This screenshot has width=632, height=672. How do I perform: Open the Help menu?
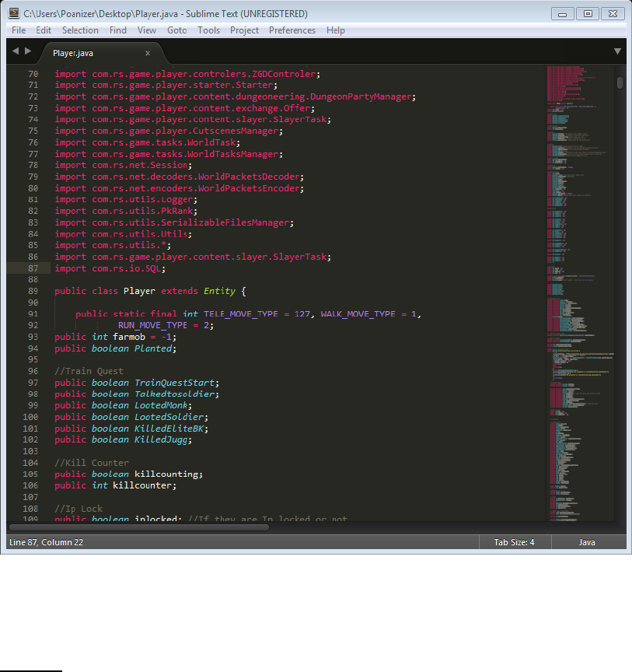(336, 30)
